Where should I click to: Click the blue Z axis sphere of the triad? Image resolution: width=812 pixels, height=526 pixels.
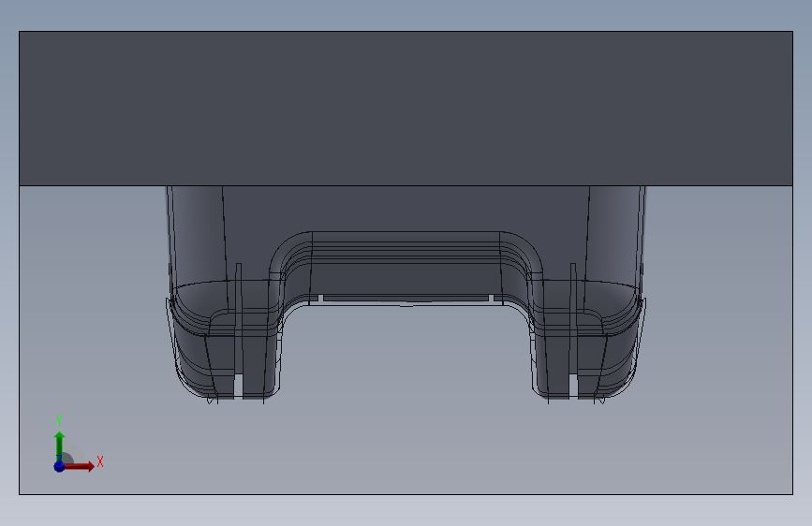click(x=60, y=466)
